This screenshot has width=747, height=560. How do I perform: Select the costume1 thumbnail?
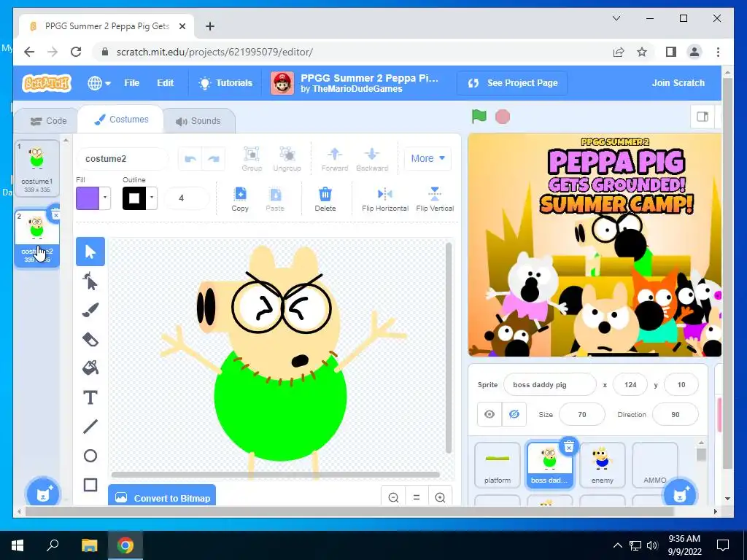tap(37, 168)
